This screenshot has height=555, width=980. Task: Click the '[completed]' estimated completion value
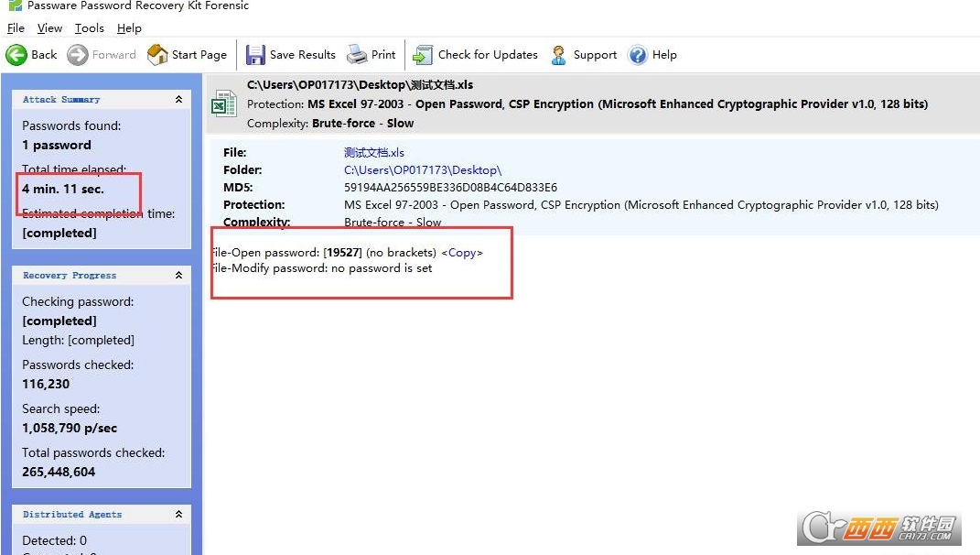(59, 233)
